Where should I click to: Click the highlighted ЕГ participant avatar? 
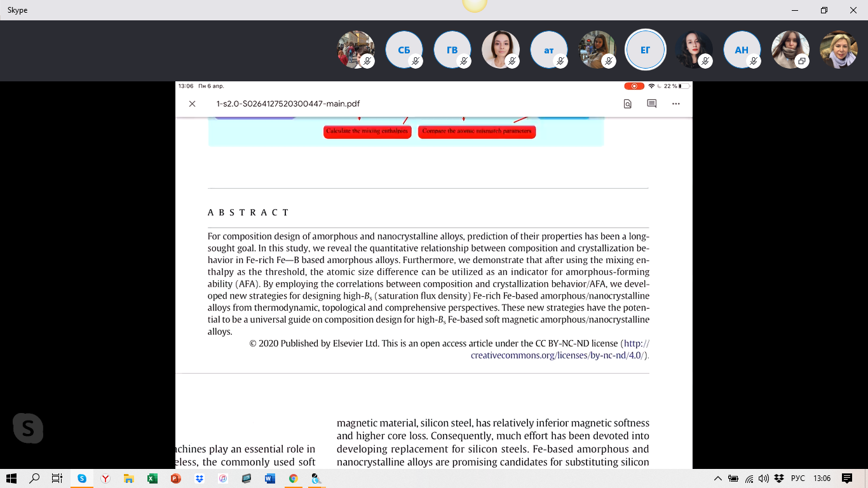coord(645,50)
